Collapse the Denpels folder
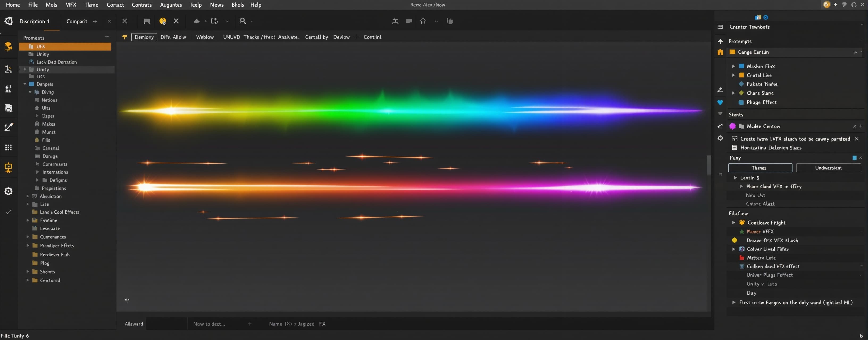This screenshot has height=340, width=868. coord(25,84)
